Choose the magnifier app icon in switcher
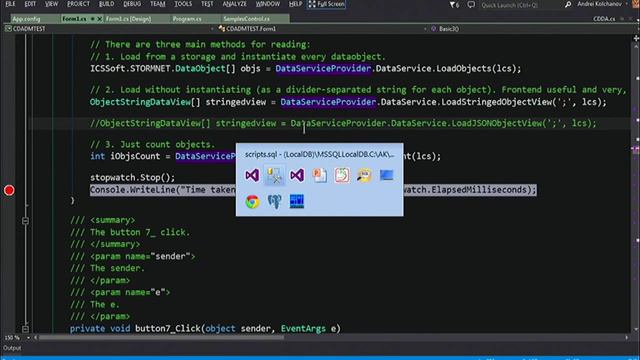 coord(364,176)
